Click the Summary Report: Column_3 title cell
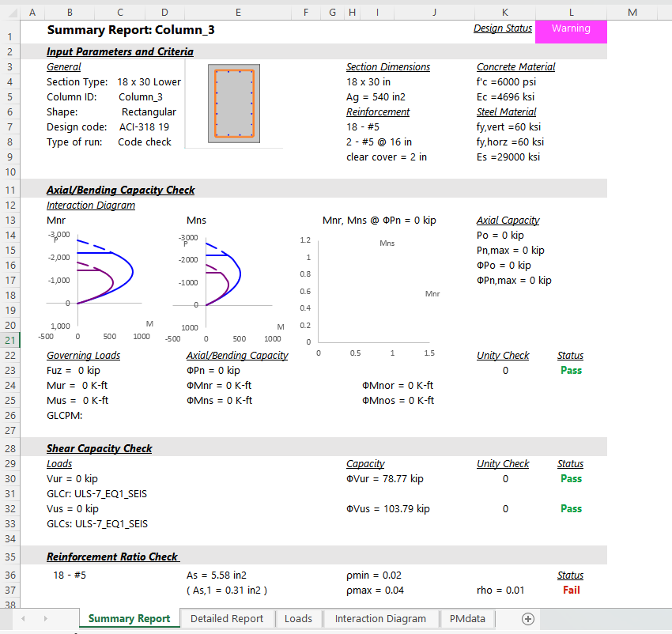The height and width of the screenshot is (634, 672). tap(130, 30)
